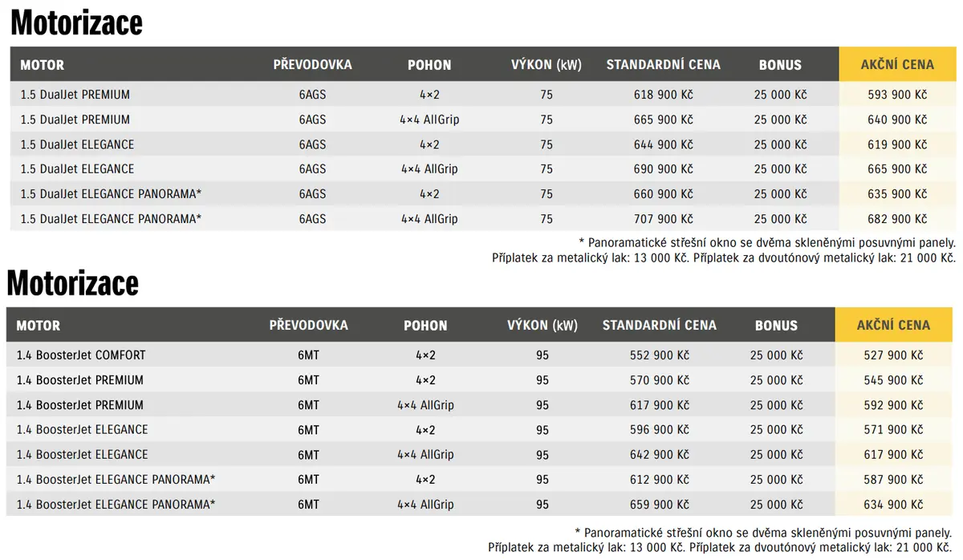Click the AKČNÍ CENA header in top table

pyautogui.click(x=897, y=65)
